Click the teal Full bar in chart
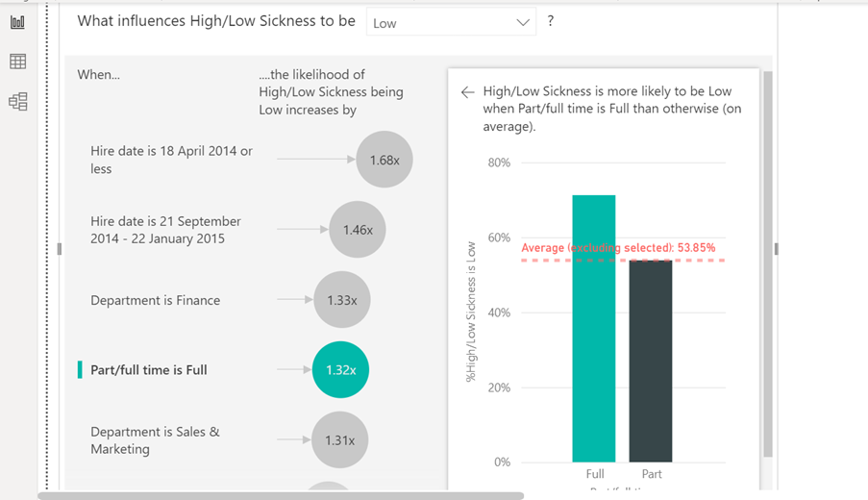Image resolution: width=868 pixels, height=500 pixels. (593, 329)
